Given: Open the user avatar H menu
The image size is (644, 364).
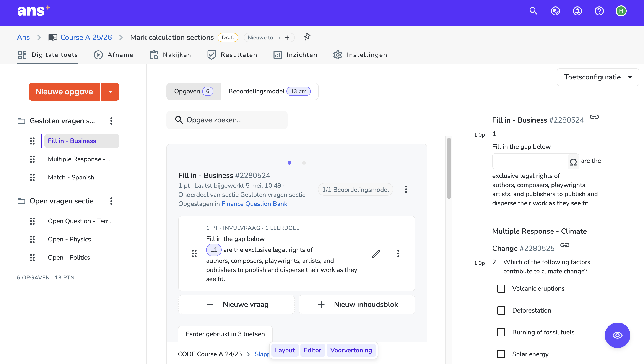Looking at the screenshot, I should tap(621, 11).
